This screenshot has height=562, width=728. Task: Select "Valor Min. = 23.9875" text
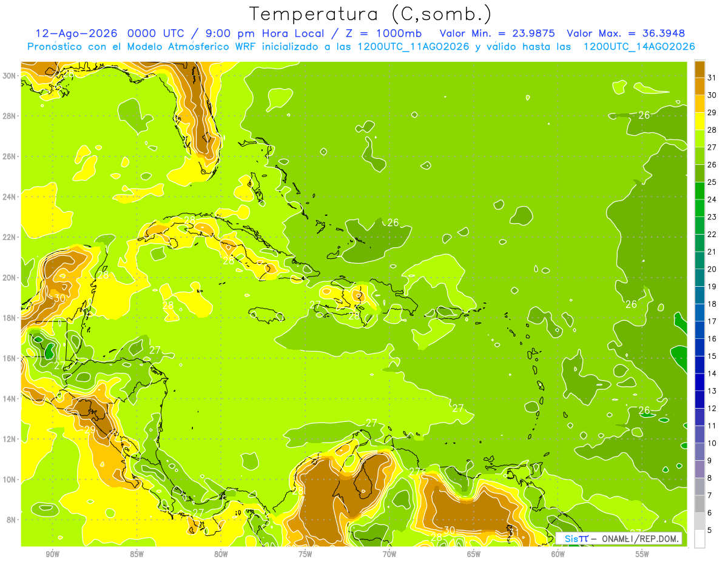click(497, 33)
